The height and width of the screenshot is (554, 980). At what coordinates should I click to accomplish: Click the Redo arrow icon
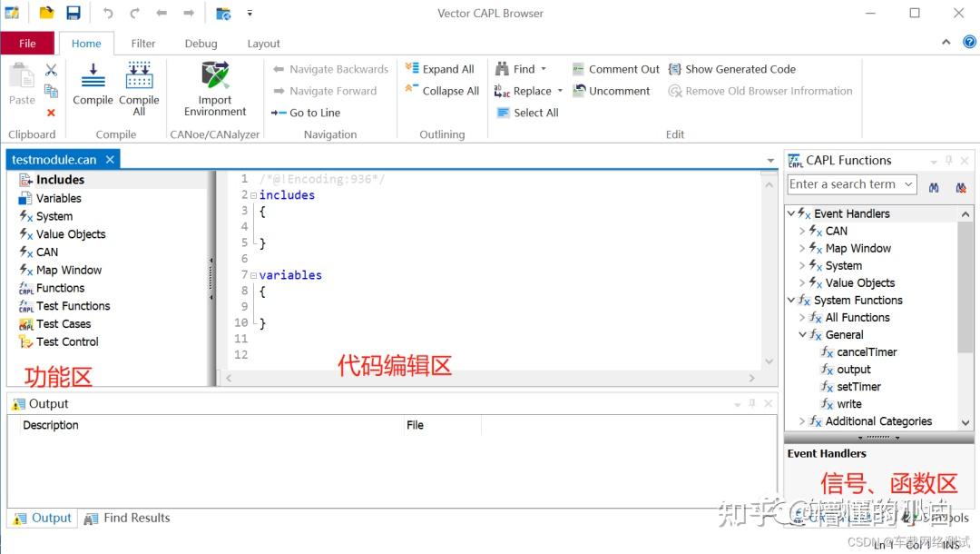[x=134, y=13]
